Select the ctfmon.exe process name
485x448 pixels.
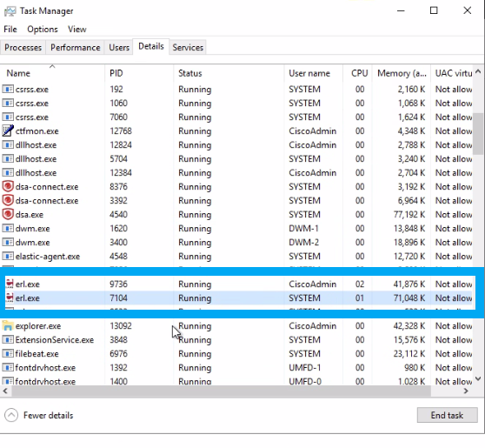pos(37,131)
